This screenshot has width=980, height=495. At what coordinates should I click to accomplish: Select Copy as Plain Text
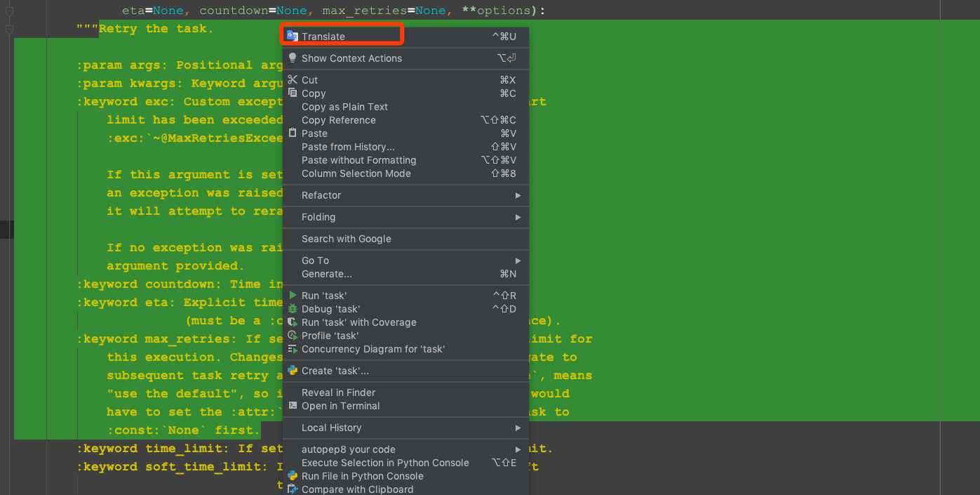click(x=405, y=107)
